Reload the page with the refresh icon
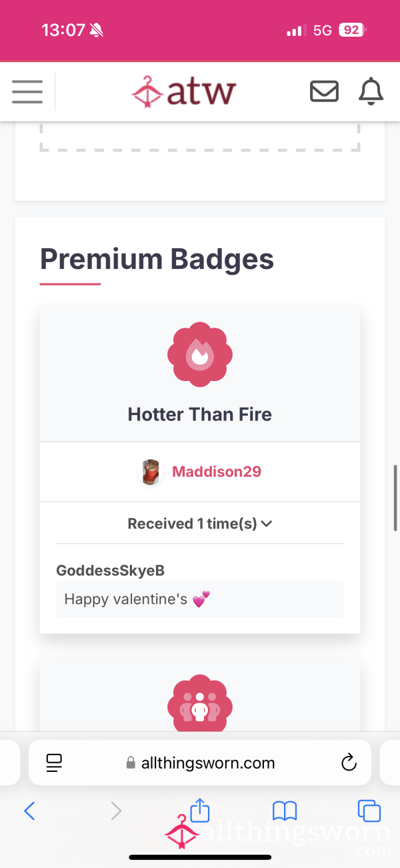Viewport: 400px width, 868px height. 349,763
